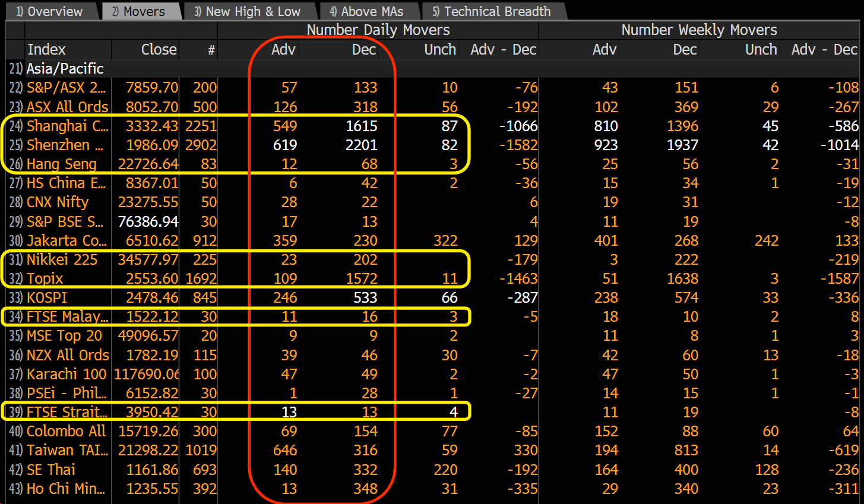864x504 pixels.
Task: Open the Topix index row
Action: [x=45, y=278]
